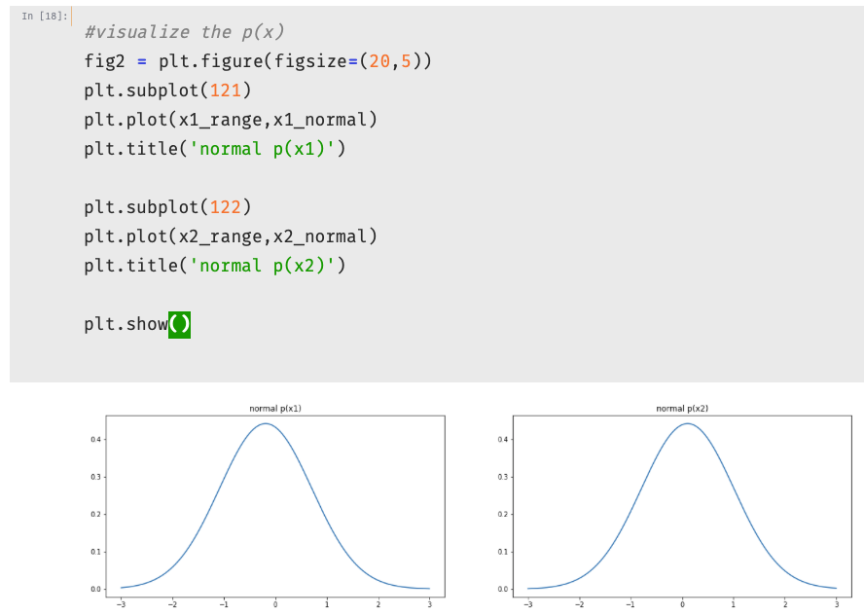Click the 0.4 y-axis tick of left plot
The image size is (864, 616).
tap(95, 440)
